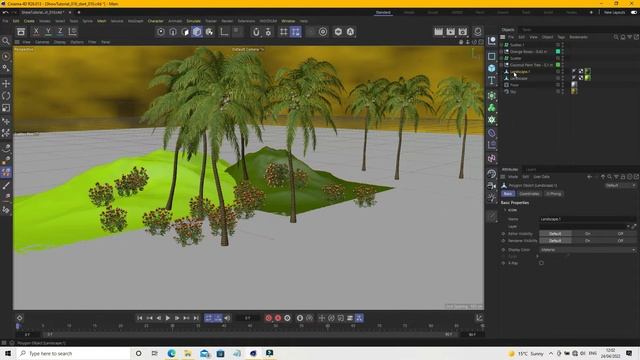The image size is (640, 360).
Task: Open the Display Color dropdown
Action: [x=588, y=250]
